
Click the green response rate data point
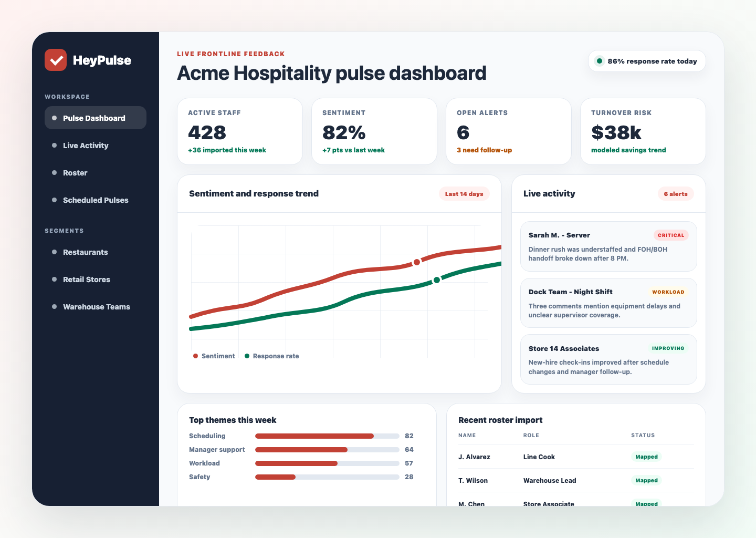point(437,280)
